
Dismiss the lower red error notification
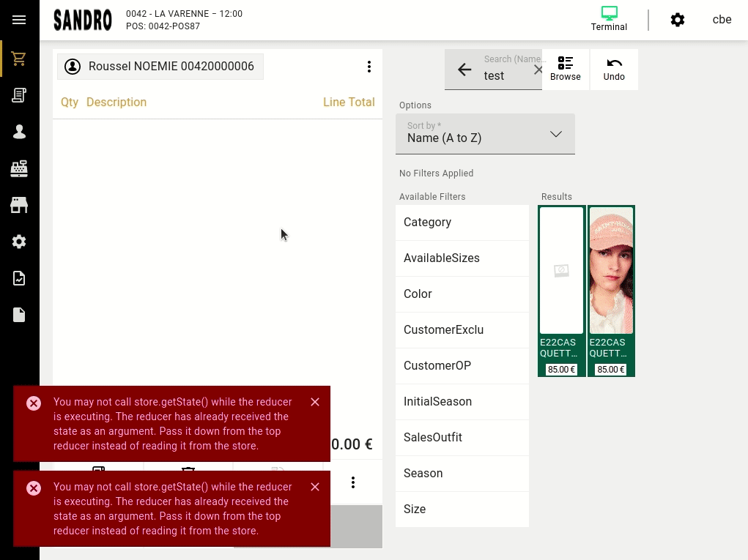pyautogui.click(x=315, y=487)
